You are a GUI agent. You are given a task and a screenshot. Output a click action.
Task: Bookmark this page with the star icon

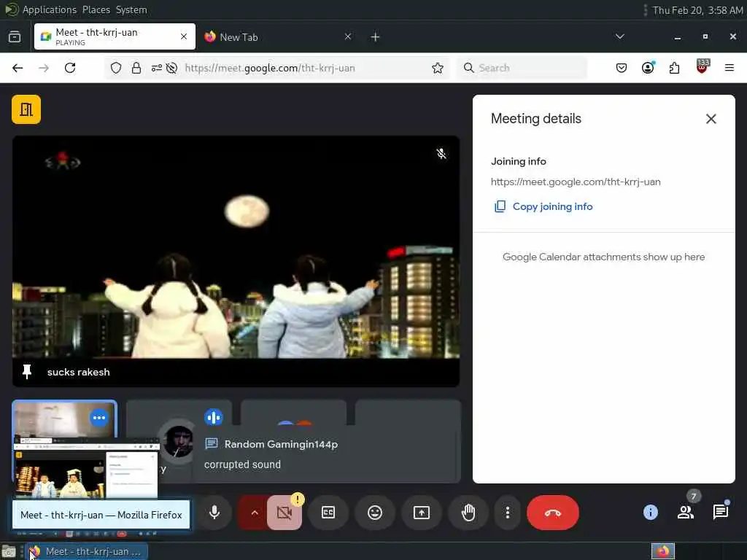click(438, 68)
